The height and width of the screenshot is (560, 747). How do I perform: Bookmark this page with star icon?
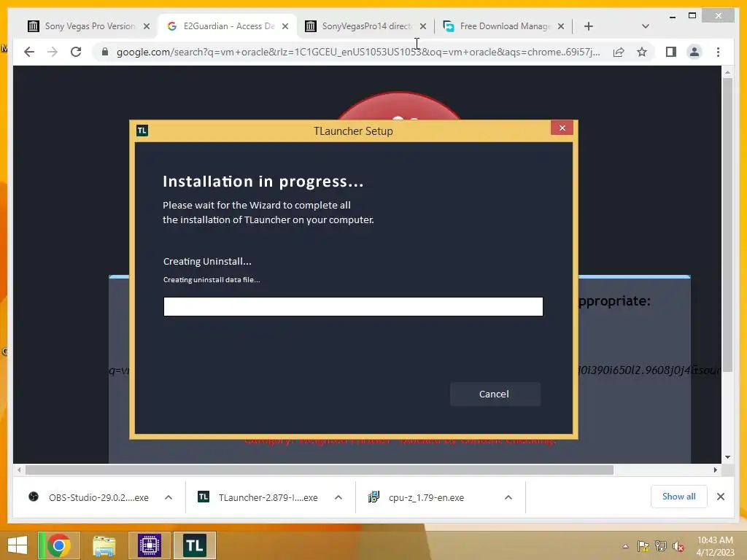point(642,52)
